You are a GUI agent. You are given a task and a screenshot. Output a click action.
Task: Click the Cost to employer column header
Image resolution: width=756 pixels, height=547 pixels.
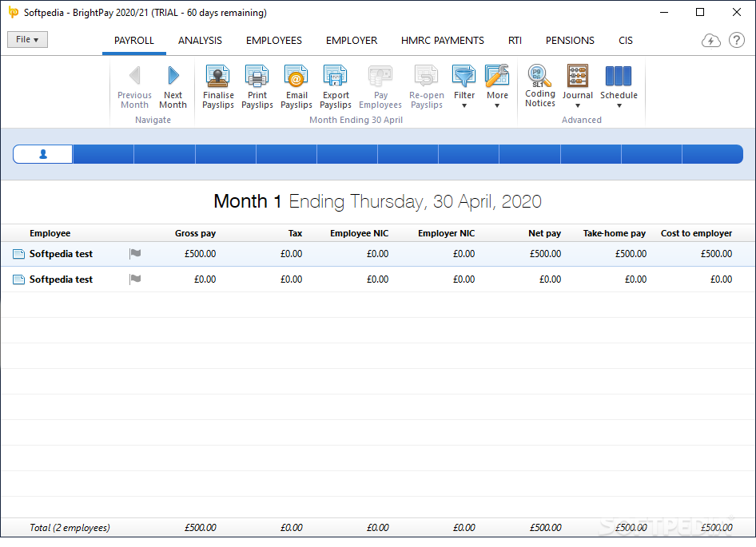[x=696, y=233]
